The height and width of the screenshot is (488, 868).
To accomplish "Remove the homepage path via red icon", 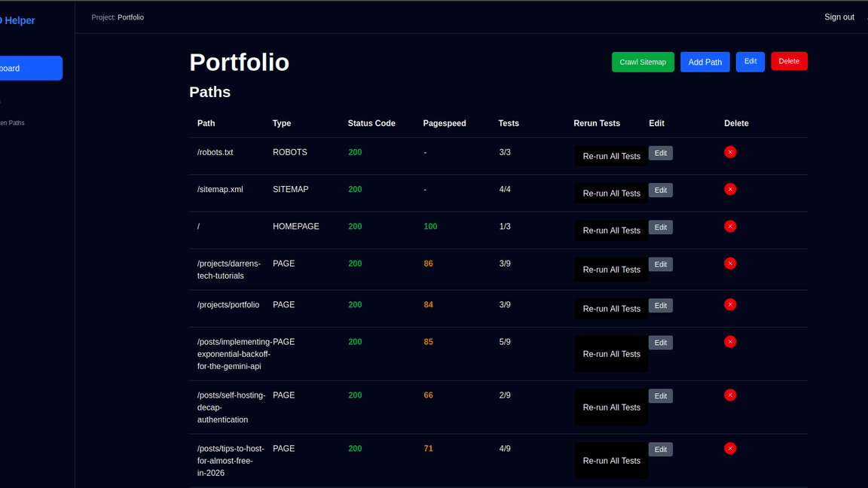I will click(x=730, y=227).
